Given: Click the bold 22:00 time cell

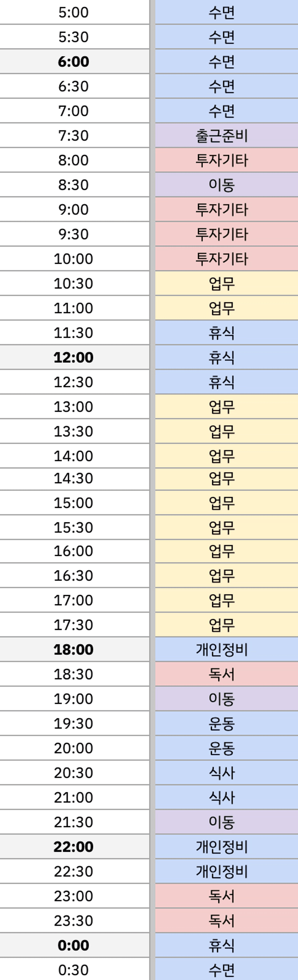Looking at the screenshot, I should (x=74, y=847).
